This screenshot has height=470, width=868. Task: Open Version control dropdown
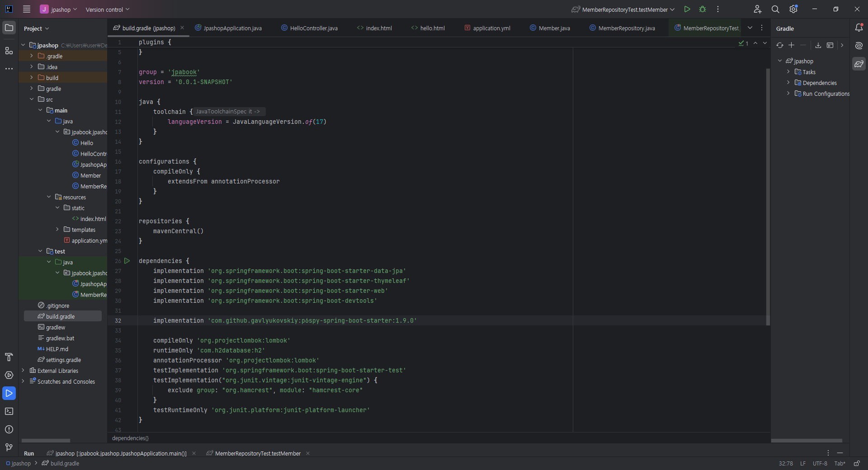pyautogui.click(x=108, y=9)
